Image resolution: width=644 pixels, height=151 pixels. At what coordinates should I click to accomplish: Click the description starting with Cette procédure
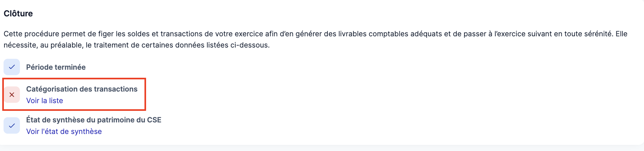316,39
